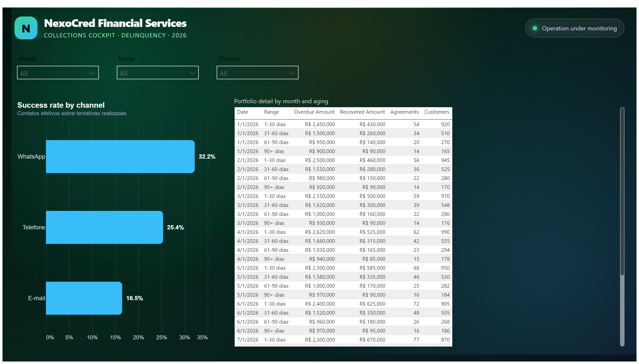Select cell R$ 350,000 recovered amount
639x364 pixels.
(x=372, y=313)
